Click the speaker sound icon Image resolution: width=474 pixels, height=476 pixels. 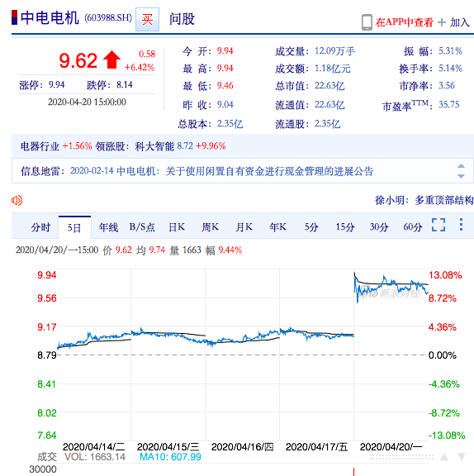[17, 201]
